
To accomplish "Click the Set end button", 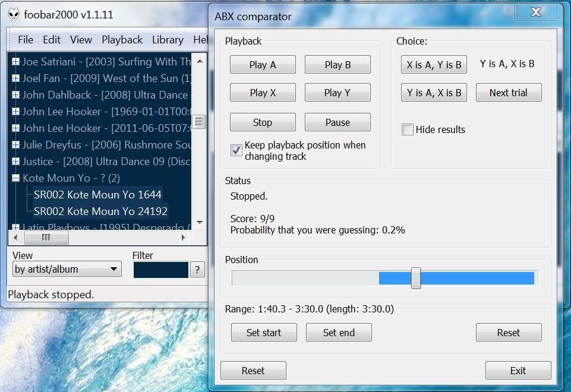I will [x=339, y=333].
